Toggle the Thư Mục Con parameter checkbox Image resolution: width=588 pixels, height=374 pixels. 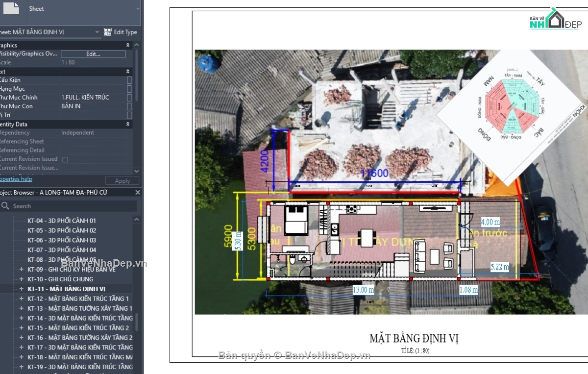coord(129,106)
